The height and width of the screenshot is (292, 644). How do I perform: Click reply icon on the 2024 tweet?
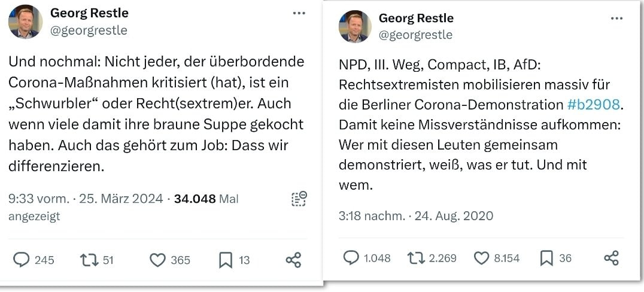(22, 260)
